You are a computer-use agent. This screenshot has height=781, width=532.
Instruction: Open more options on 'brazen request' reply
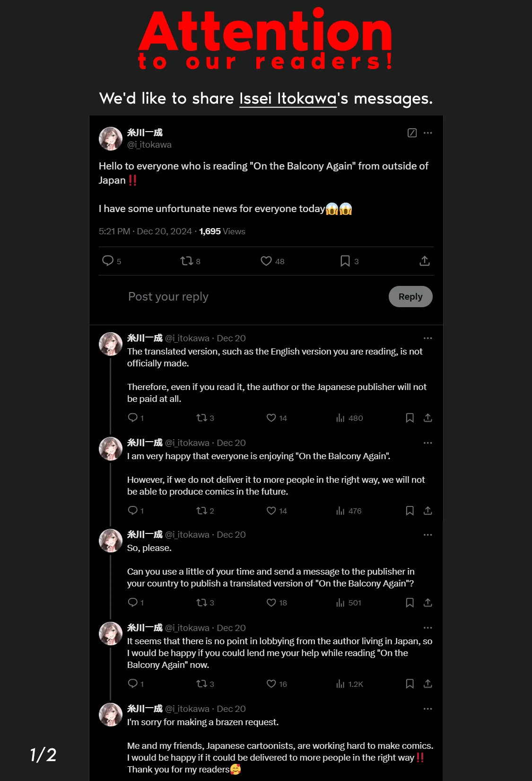click(x=428, y=709)
